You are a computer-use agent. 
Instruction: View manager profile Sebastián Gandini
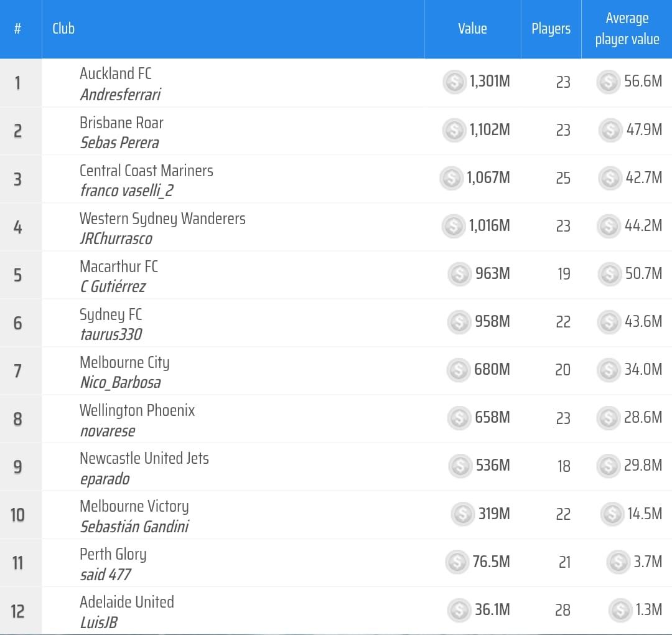134,527
